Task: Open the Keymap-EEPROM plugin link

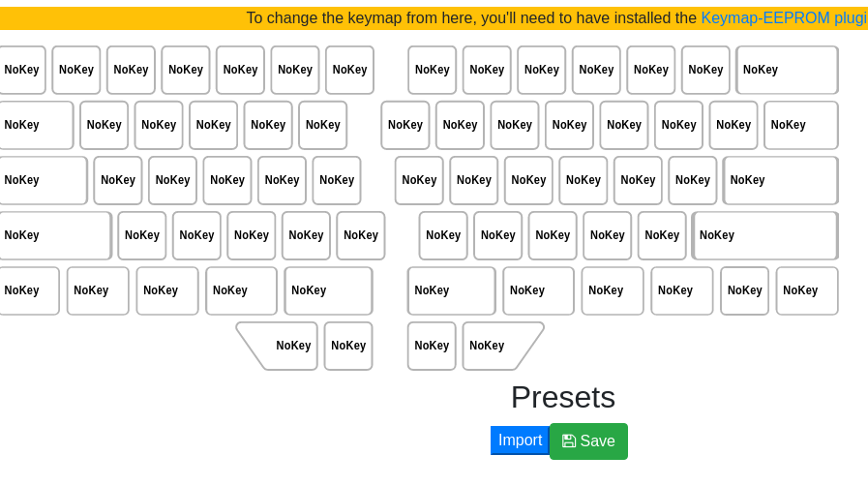Action: coord(785,18)
